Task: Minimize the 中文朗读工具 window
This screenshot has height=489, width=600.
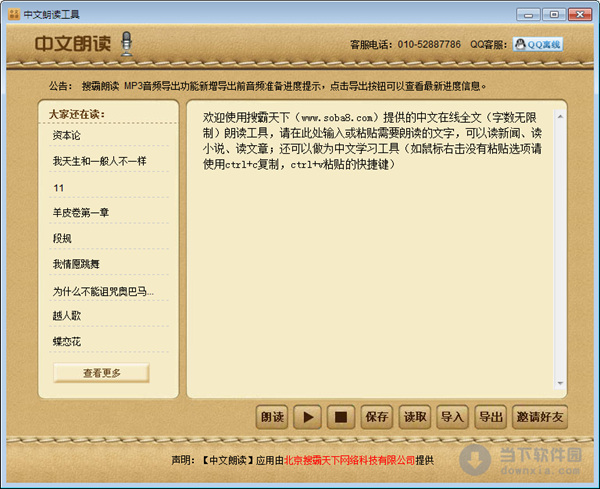Action: 528,15
